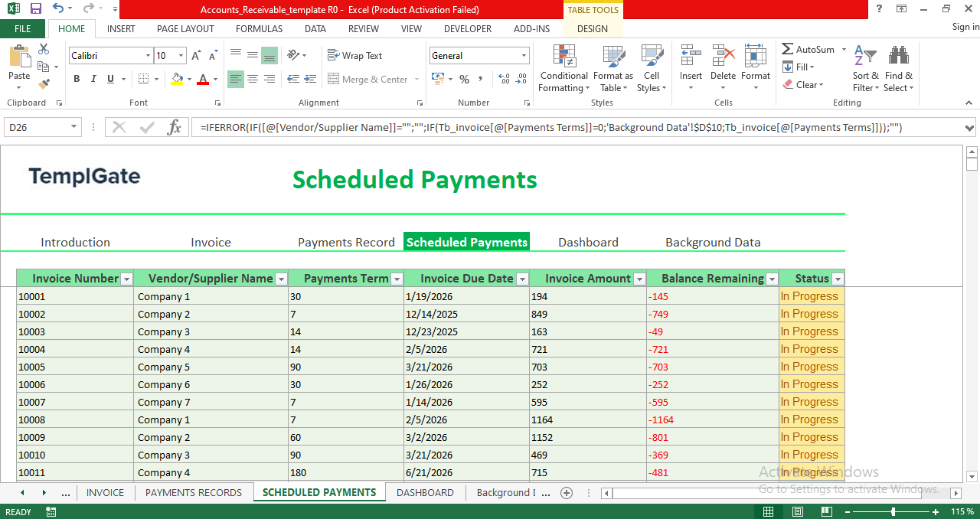Click the Paste clipboard icon
Image resolution: width=980 pixels, height=519 pixels.
(x=19, y=57)
